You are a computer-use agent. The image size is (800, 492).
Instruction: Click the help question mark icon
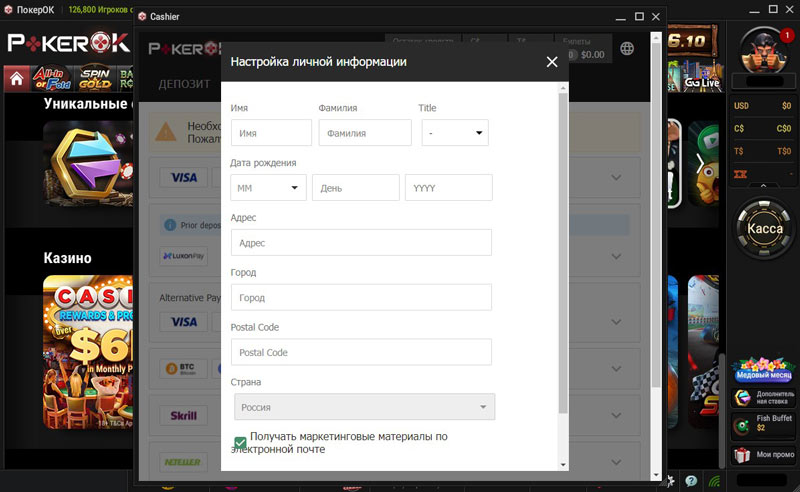pyautogui.click(x=691, y=481)
